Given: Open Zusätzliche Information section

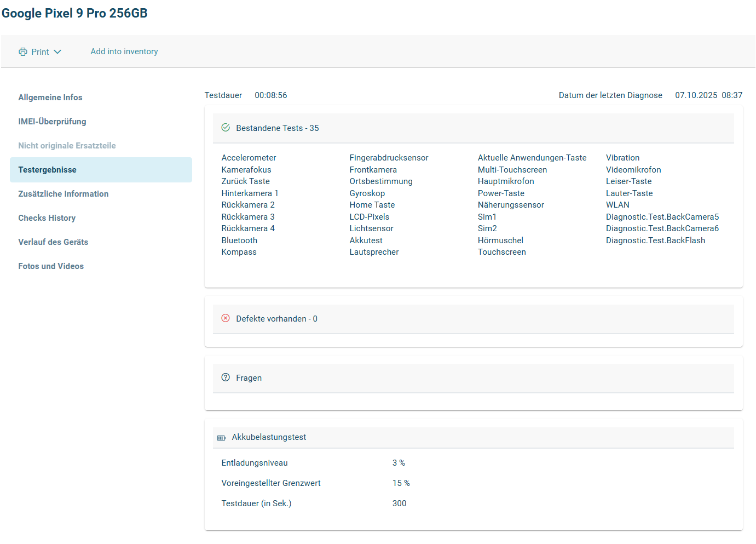Looking at the screenshot, I should [63, 194].
